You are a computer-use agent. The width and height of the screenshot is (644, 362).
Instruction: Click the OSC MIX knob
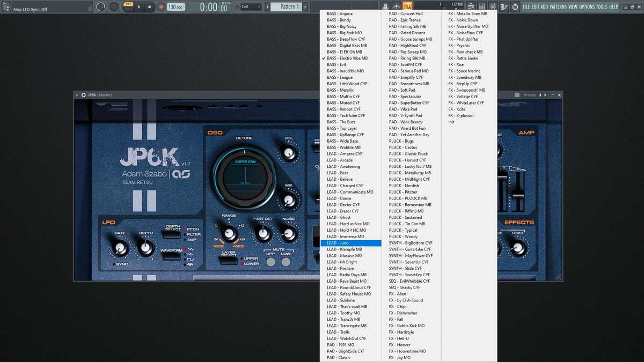point(289,200)
